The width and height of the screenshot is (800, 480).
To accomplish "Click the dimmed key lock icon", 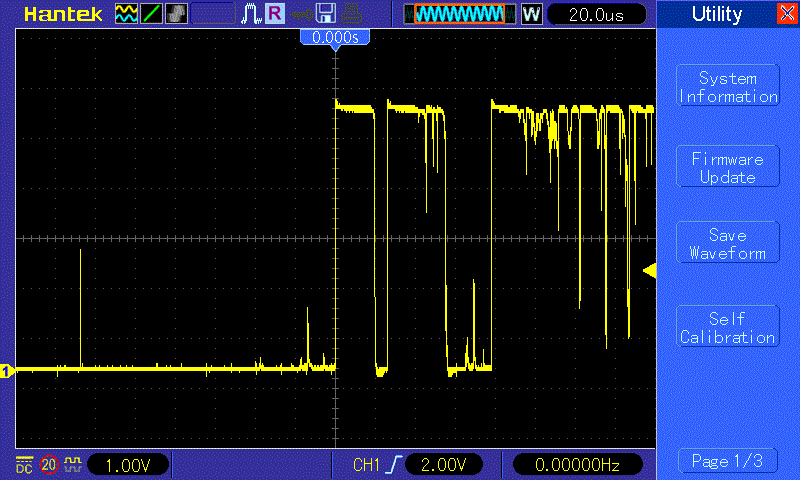I will 302,15.
